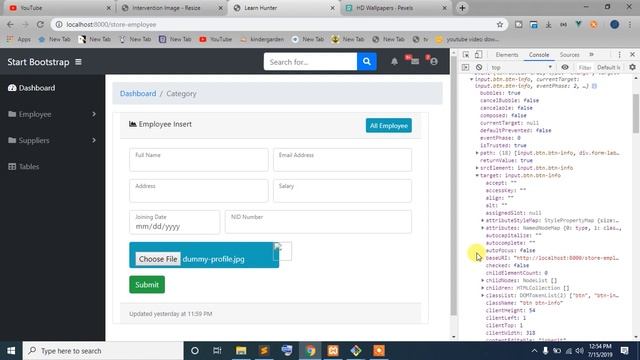640x360 pixels.
Task: Expand the classList property
Action: [483, 295]
